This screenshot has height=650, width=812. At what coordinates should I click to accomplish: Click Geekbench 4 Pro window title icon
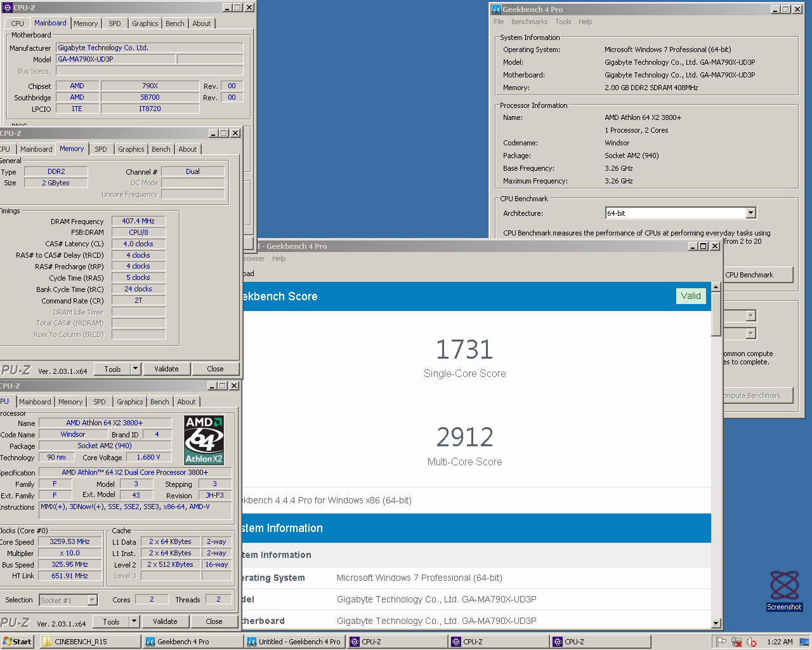tap(496, 10)
